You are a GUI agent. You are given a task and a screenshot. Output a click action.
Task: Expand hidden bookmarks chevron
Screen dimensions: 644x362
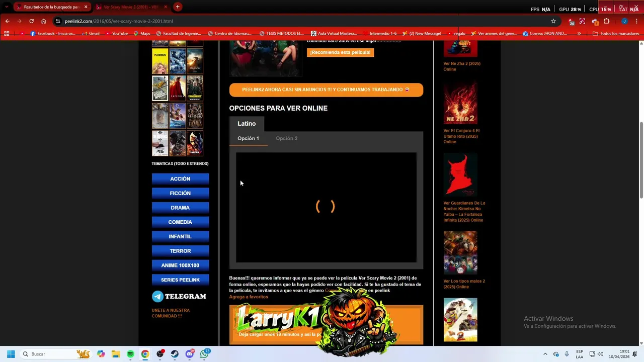pyautogui.click(x=579, y=34)
